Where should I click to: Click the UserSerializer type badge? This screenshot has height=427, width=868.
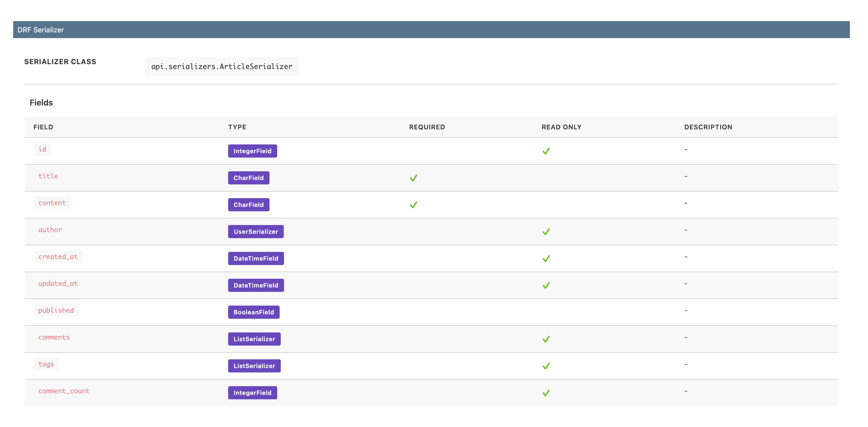pos(256,232)
